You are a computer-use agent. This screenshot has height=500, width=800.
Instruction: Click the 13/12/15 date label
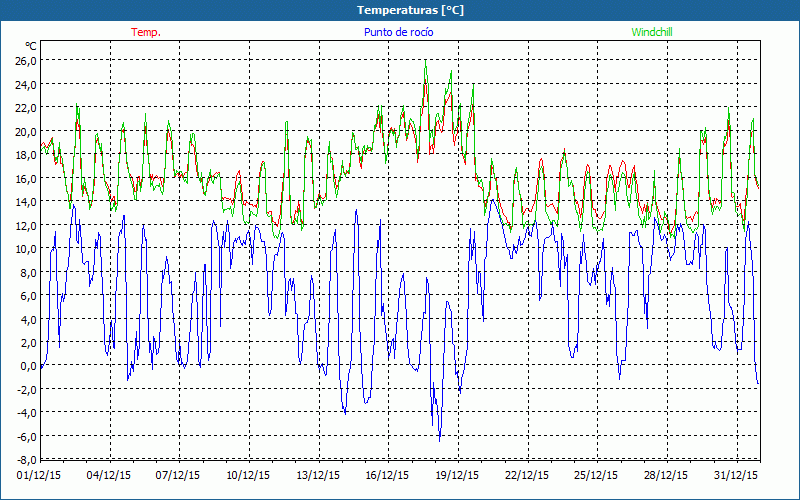tap(318, 475)
